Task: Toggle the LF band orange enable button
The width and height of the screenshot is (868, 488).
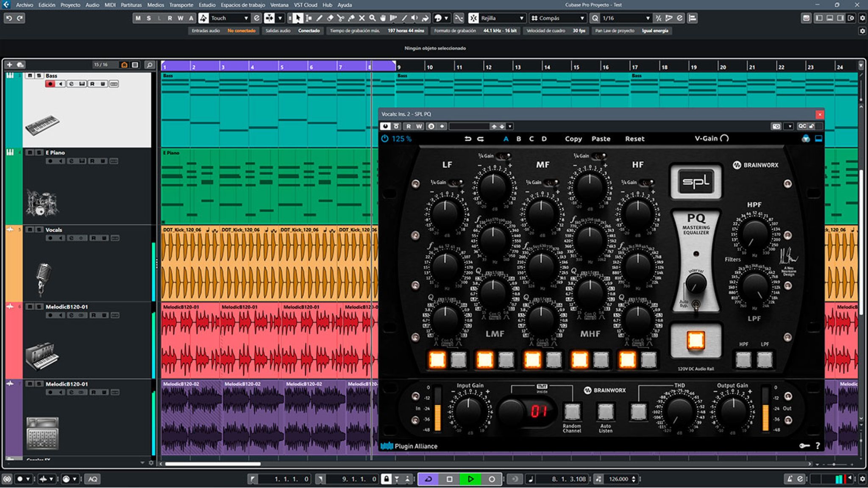Action: pos(437,360)
